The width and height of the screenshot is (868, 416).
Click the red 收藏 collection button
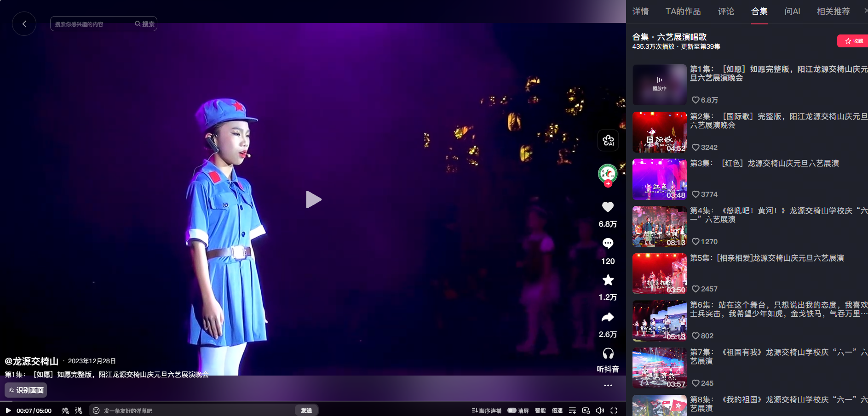[x=853, y=41]
